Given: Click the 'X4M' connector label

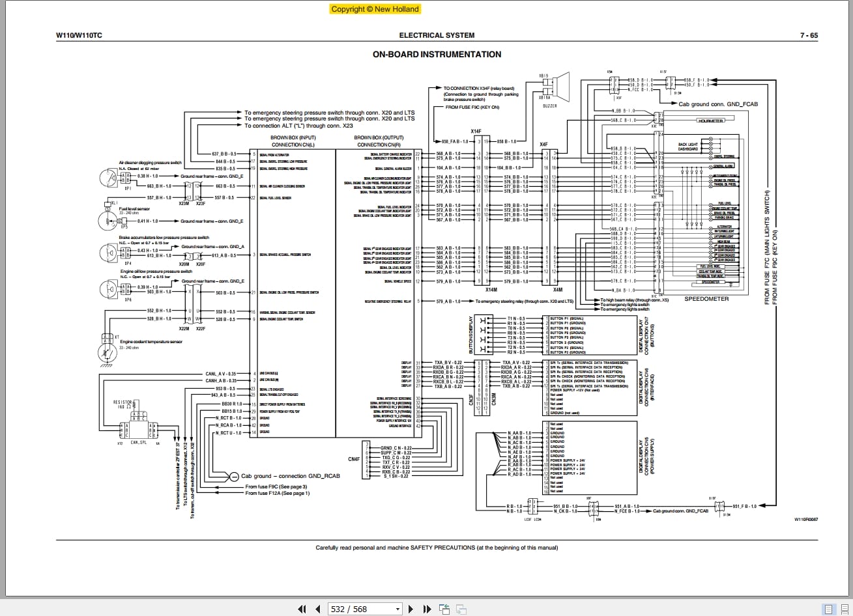Looking at the screenshot, I should 558,290.
